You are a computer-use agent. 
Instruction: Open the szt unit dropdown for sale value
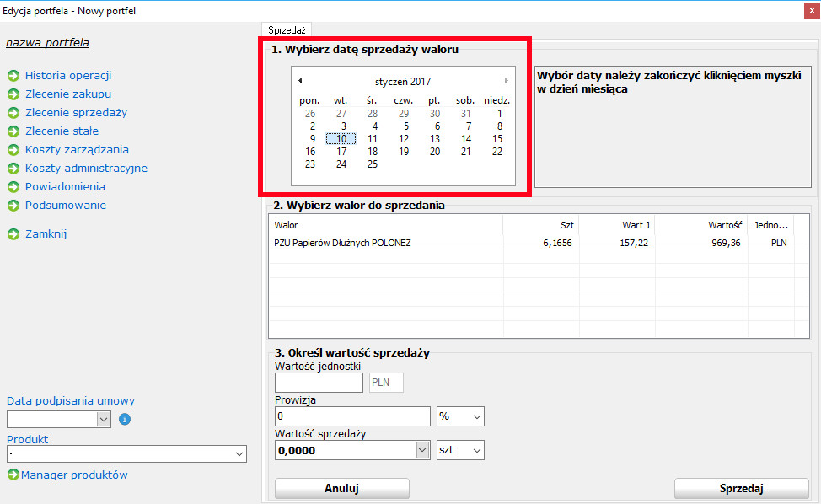[477, 451]
